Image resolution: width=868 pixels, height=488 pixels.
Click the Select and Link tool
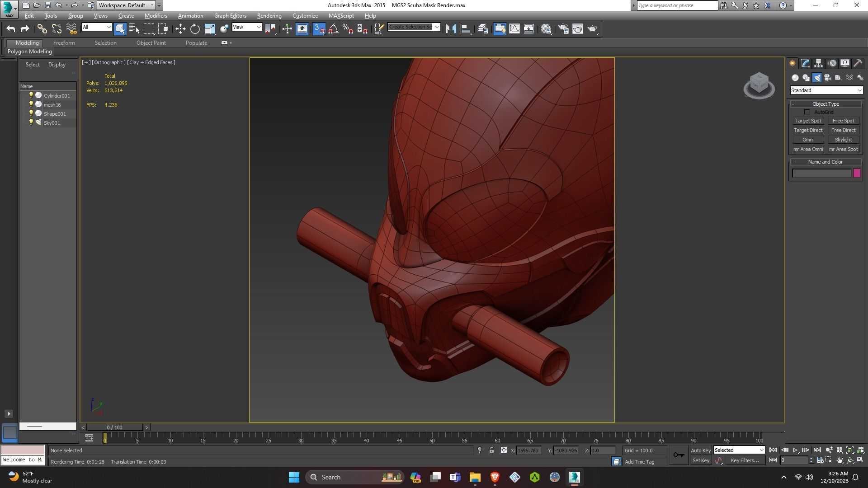pyautogui.click(x=42, y=29)
